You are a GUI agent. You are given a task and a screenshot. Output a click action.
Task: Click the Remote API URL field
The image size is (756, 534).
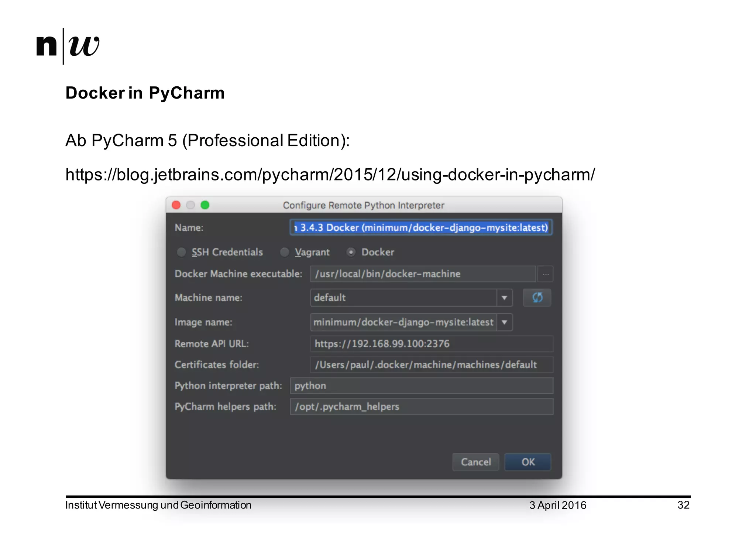point(432,344)
